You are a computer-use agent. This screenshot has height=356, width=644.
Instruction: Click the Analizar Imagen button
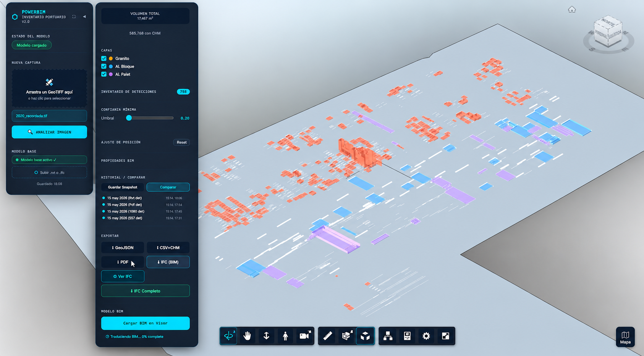(x=49, y=132)
